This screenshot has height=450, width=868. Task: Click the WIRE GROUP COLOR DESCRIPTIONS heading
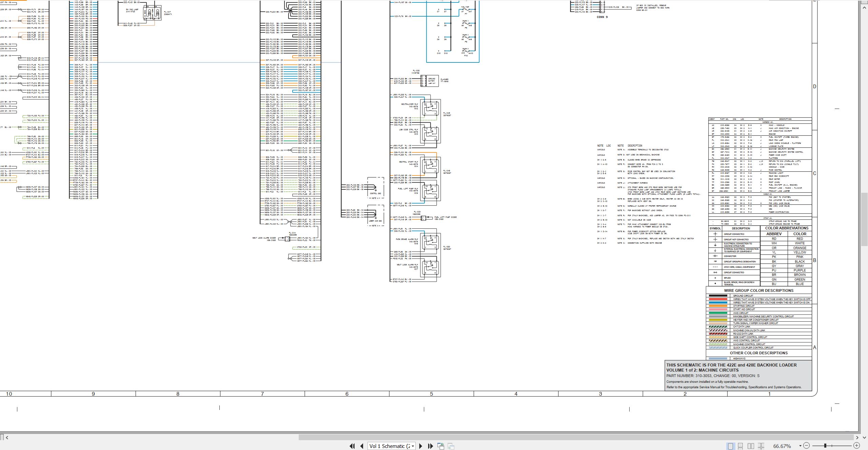click(x=758, y=290)
